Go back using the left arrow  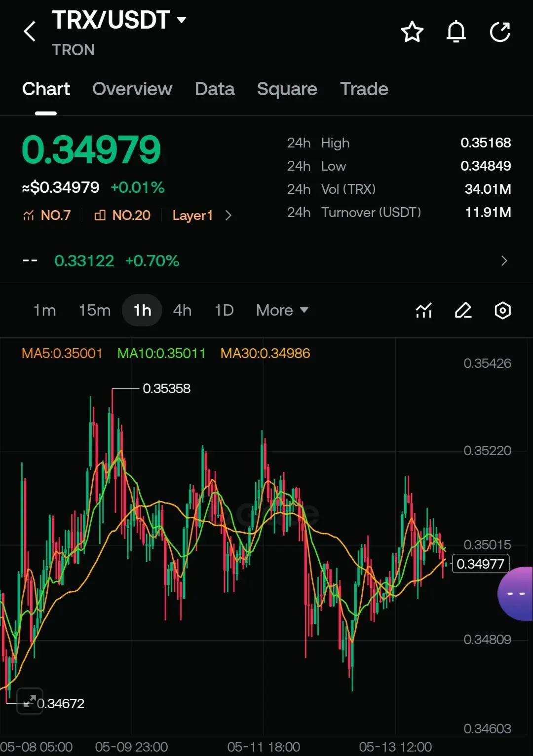point(30,32)
